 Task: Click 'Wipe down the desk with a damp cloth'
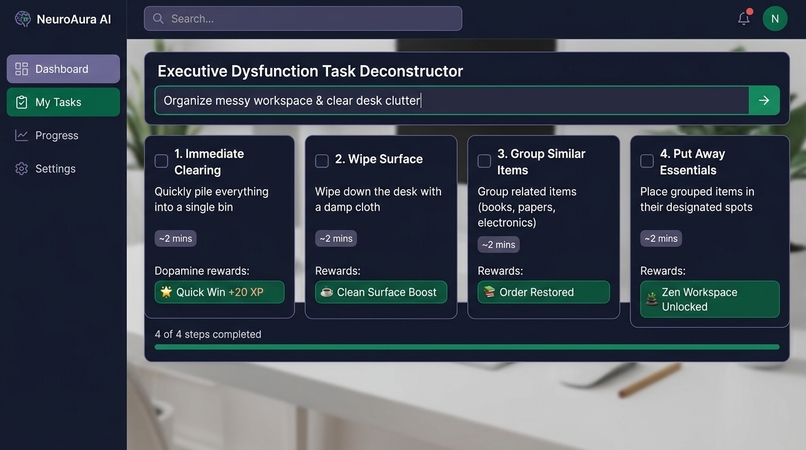tap(378, 200)
